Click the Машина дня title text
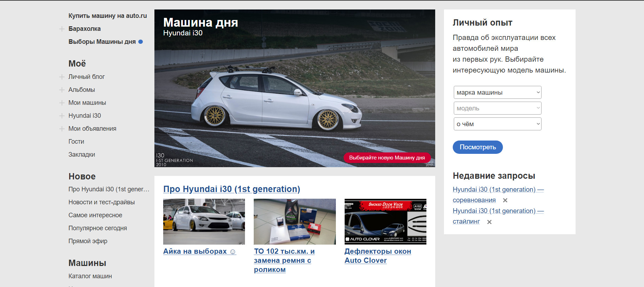The height and width of the screenshot is (287, 644). pyautogui.click(x=201, y=22)
